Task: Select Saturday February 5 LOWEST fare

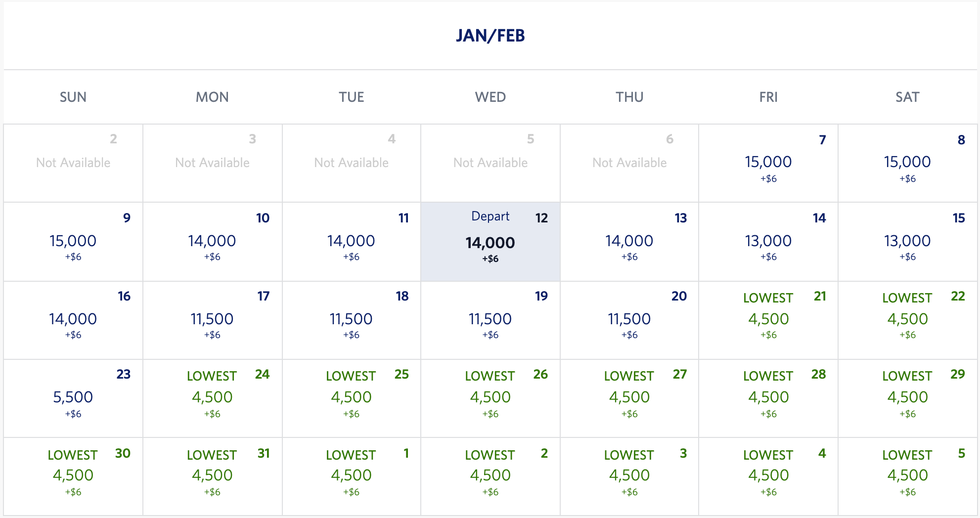Action: [x=907, y=475]
